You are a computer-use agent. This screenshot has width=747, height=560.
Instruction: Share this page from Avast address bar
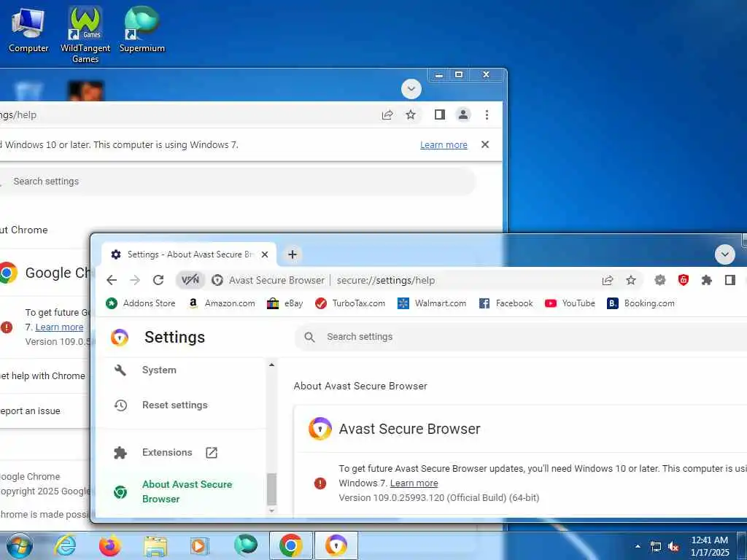[x=608, y=281]
